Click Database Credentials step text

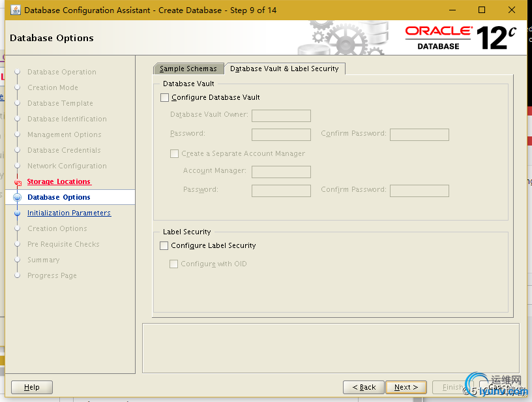click(x=64, y=150)
